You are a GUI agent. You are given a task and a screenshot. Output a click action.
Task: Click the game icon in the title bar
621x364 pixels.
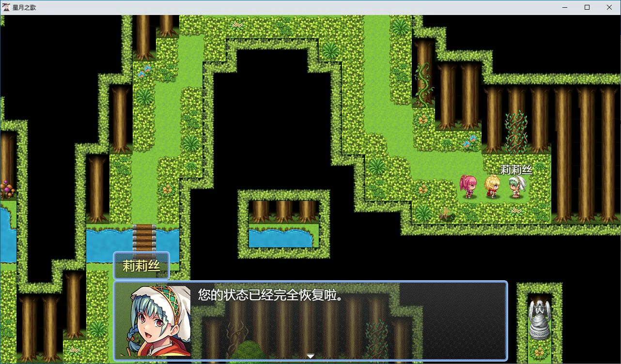pos(5,7)
